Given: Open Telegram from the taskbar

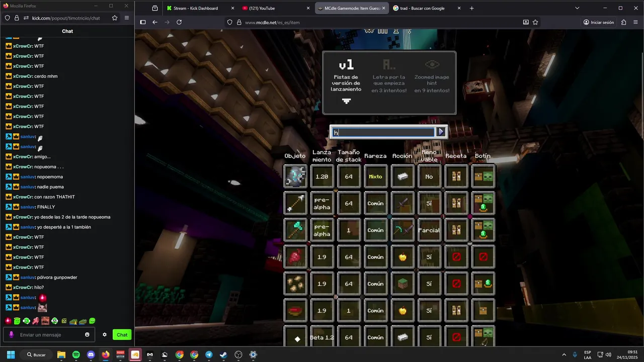Looking at the screenshot, I should click(209, 354).
